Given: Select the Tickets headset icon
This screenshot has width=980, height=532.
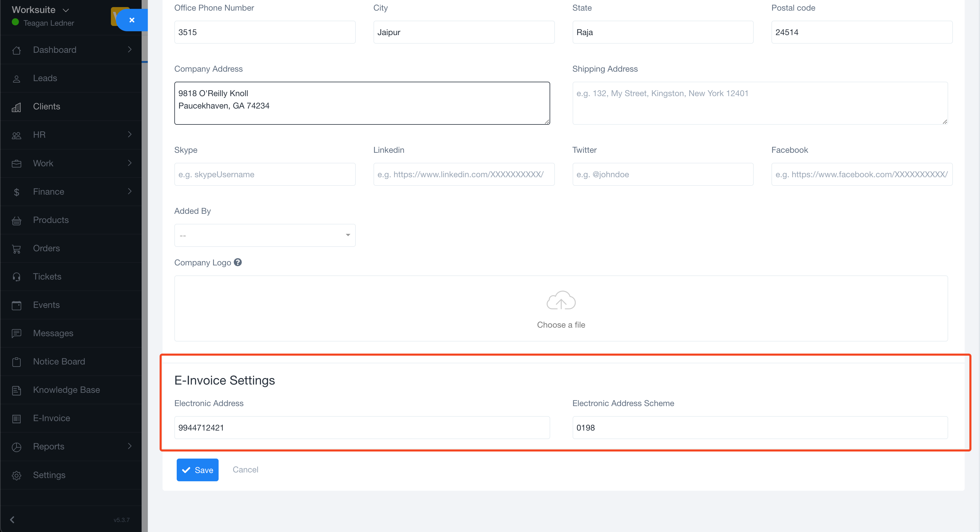Looking at the screenshot, I should [17, 276].
